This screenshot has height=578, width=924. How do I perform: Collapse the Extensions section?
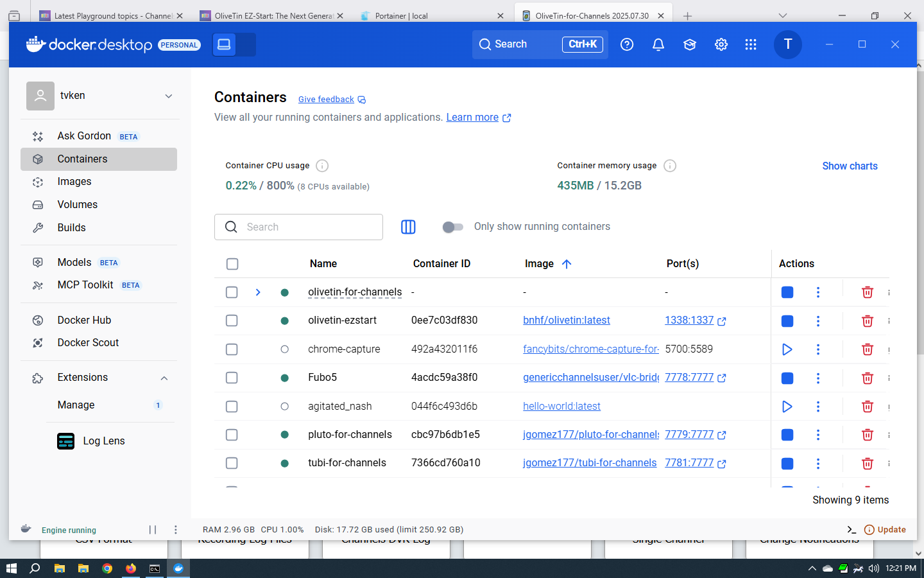point(164,378)
